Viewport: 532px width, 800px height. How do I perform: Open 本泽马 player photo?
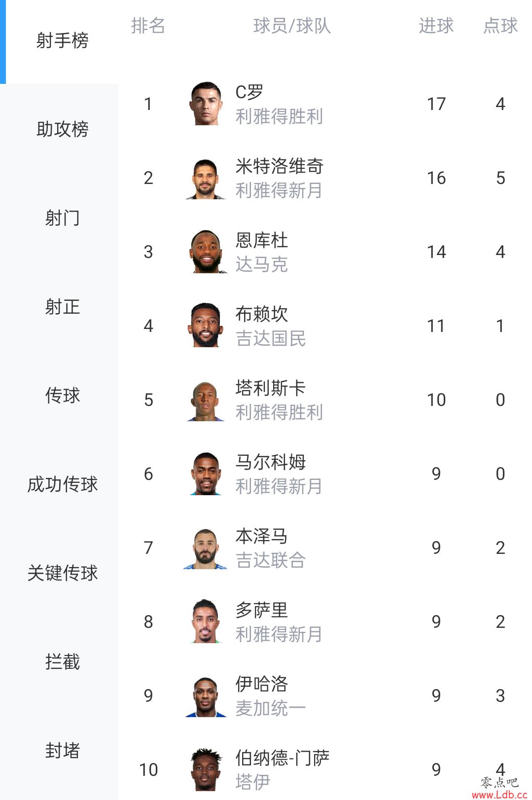click(206, 547)
